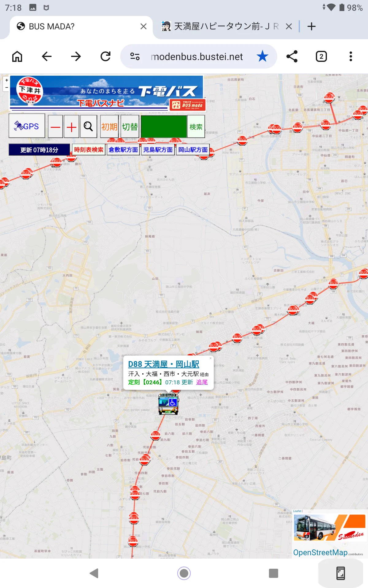Click the Leaflet zoom-out minus control
This screenshot has width=368, height=588.
(6, 88)
